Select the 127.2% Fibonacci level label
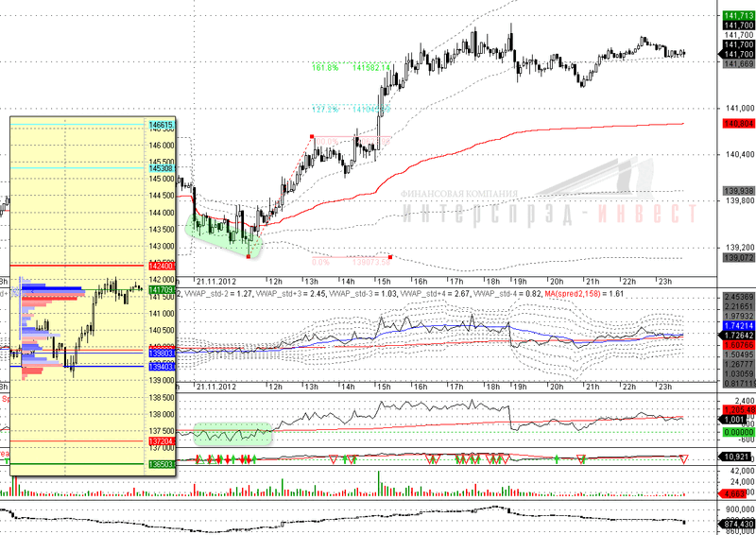Viewport: 756px width, 535px height. (324, 110)
